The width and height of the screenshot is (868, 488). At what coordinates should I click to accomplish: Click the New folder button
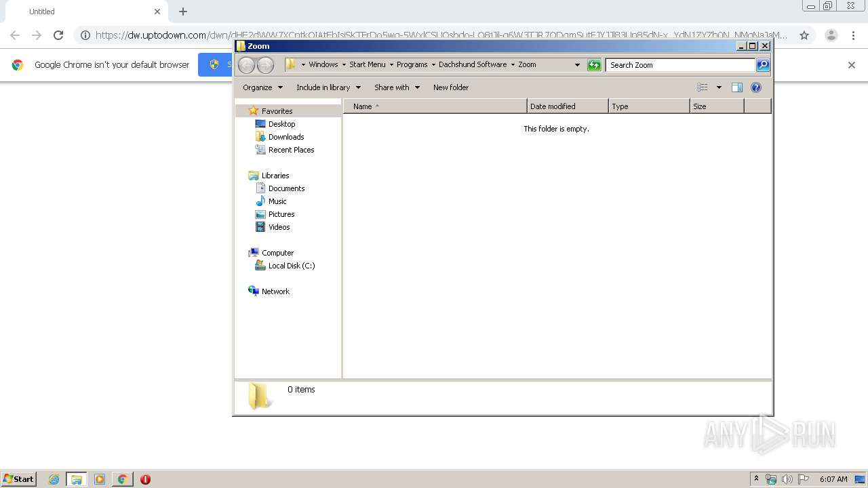tap(451, 87)
